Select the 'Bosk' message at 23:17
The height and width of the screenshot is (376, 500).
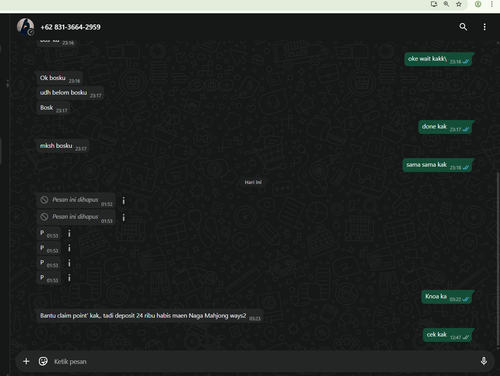click(53, 108)
